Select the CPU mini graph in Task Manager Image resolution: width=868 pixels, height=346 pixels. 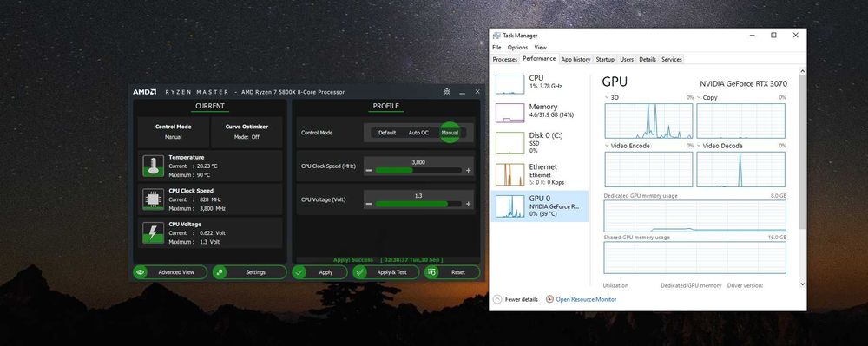(x=510, y=84)
